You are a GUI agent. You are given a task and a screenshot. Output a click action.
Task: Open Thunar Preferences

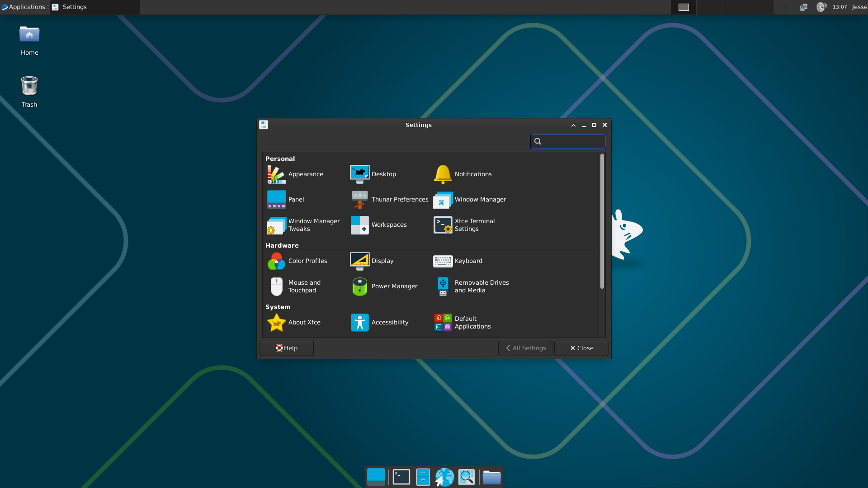click(389, 200)
